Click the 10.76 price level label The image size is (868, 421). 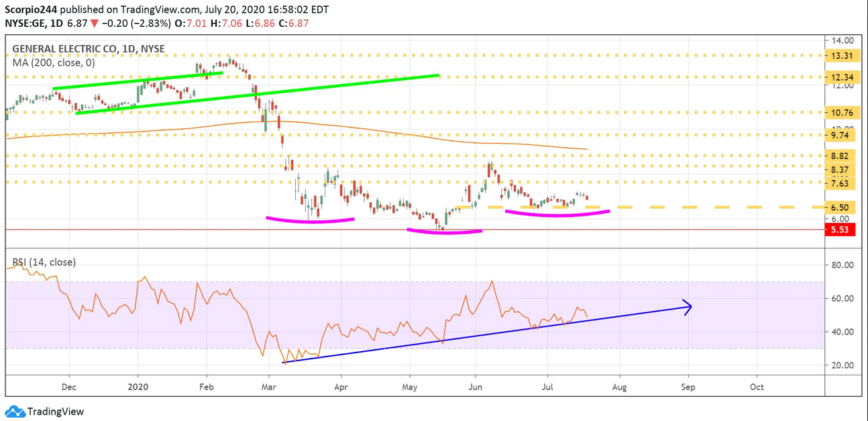coord(840,113)
